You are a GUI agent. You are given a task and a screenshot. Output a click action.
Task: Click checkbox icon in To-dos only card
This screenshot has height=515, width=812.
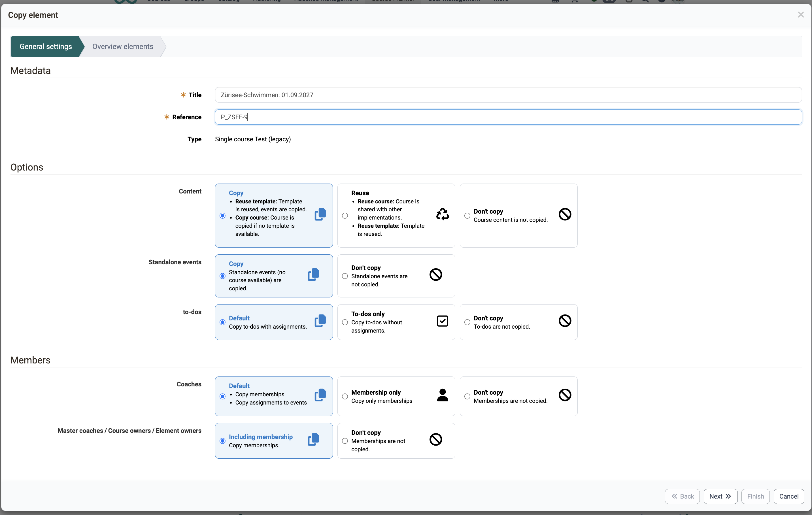443,321
